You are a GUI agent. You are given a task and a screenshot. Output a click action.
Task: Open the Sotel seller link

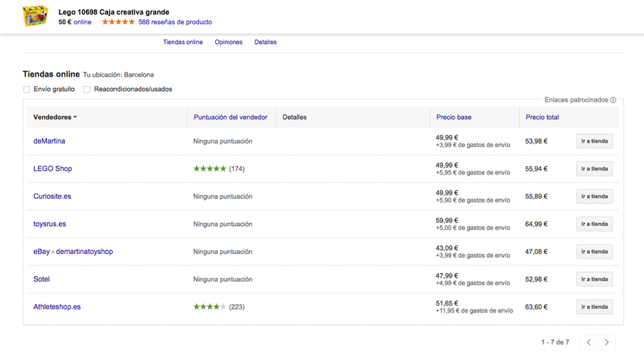tap(42, 279)
